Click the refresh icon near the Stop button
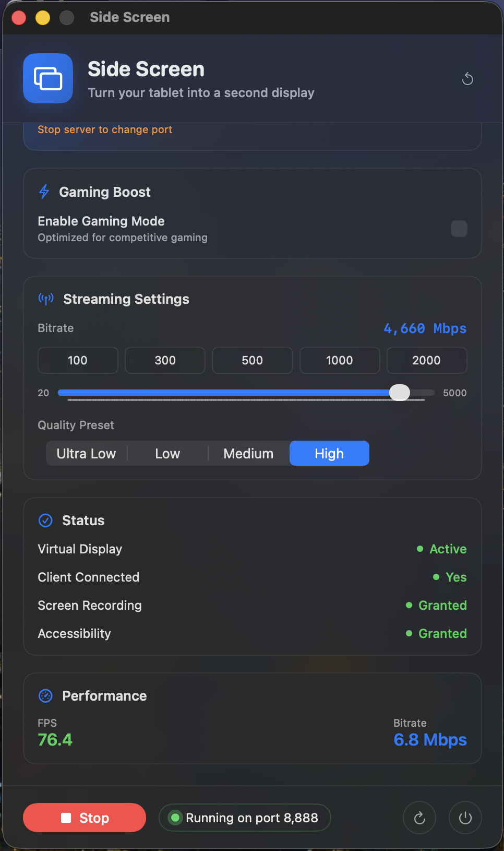 coord(419,818)
